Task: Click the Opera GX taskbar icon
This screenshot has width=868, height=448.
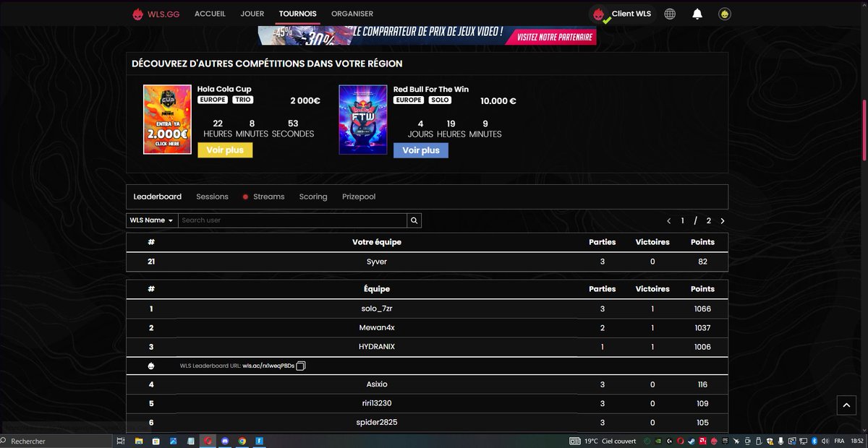Action: pyautogui.click(x=207, y=441)
